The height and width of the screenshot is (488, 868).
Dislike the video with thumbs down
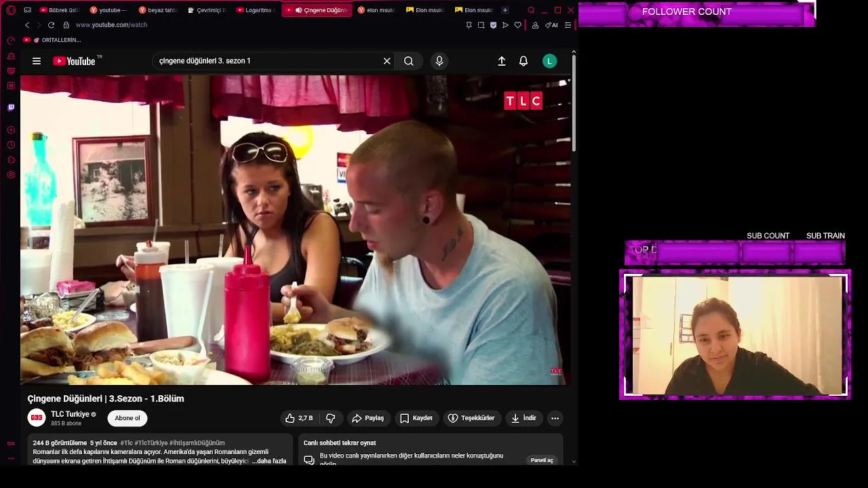[331, 418]
